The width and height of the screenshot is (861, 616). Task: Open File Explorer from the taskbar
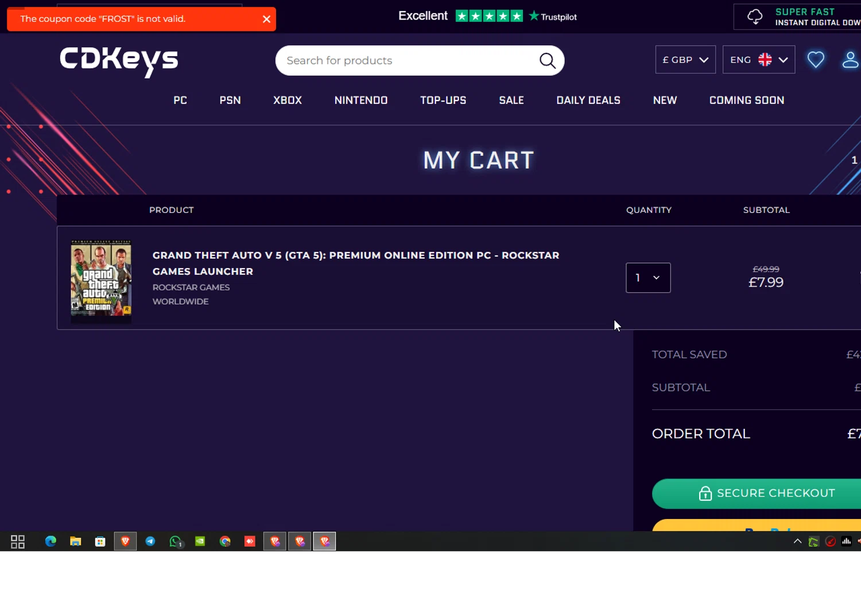[75, 541]
